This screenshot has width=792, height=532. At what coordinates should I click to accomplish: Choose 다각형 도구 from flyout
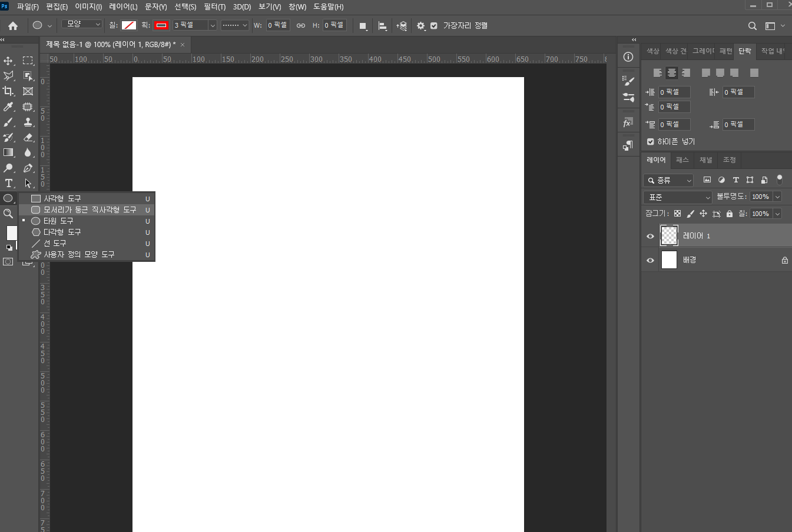[87, 232]
